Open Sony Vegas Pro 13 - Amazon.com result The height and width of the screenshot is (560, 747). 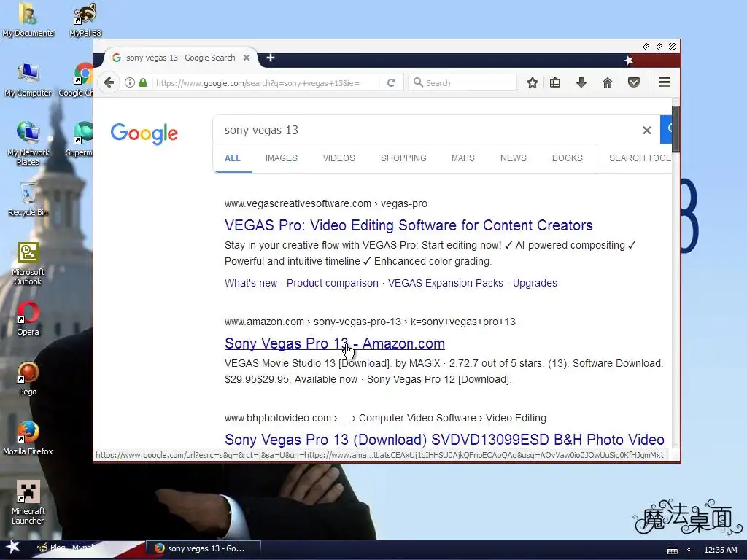pos(335,343)
